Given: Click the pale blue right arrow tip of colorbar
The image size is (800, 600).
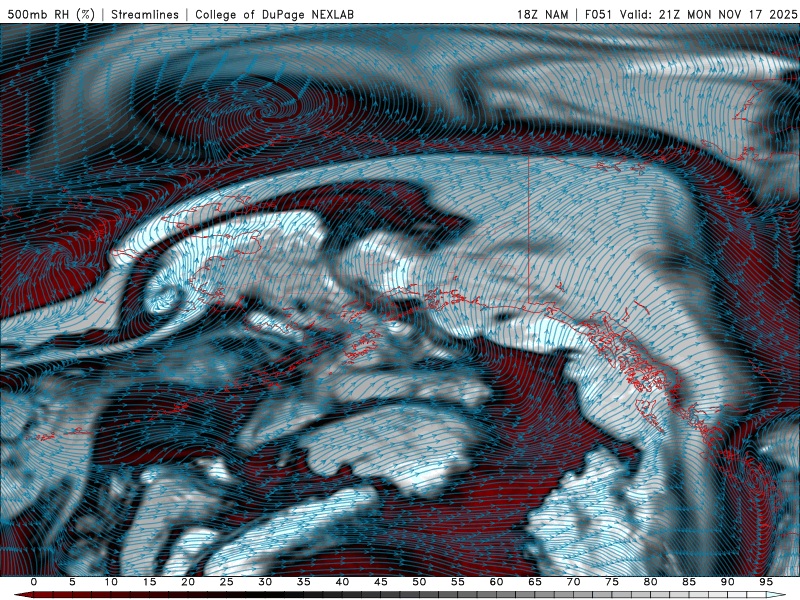Looking at the screenshot, I should pos(777,595).
